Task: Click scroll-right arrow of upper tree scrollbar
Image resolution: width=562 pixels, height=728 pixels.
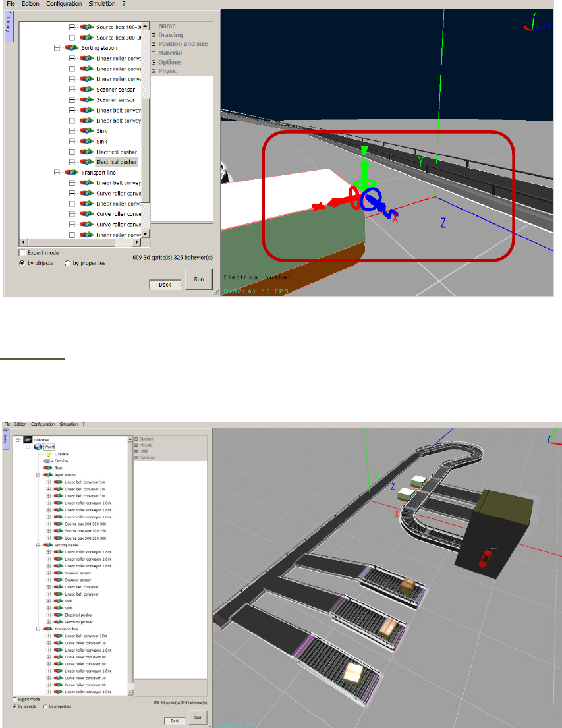Action: [x=137, y=242]
